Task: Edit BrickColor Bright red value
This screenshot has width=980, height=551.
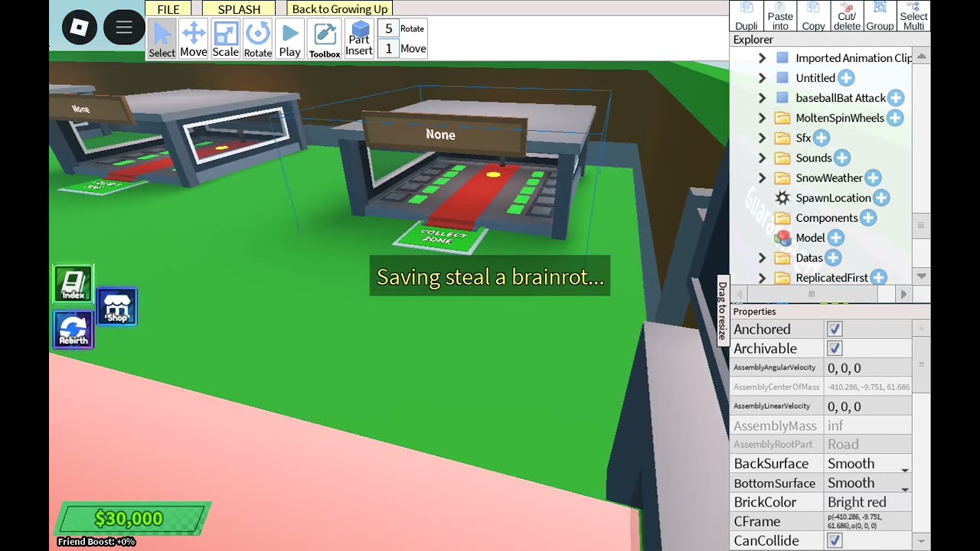Action: pyautogui.click(x=868, y=502)
